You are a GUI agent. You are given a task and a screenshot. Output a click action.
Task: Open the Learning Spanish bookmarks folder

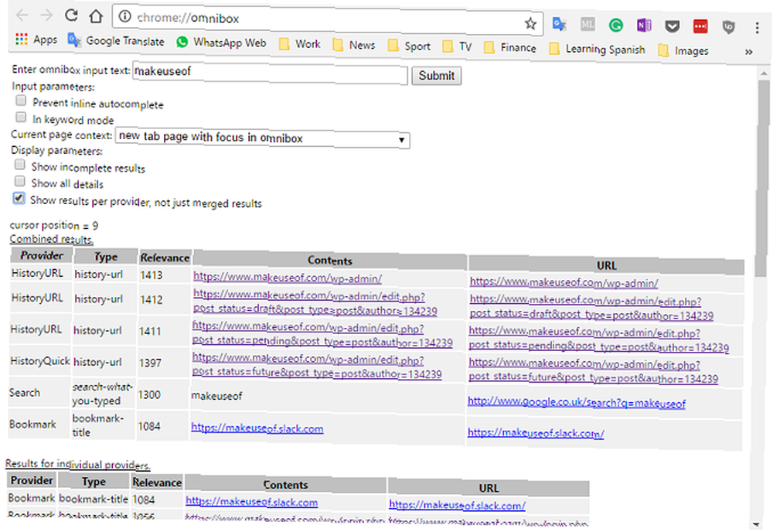(x=597, y=49)
